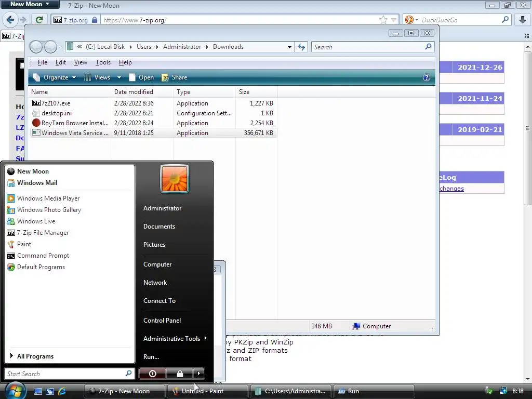The height and width of the screenshot is (399, 532).
Task: Open Network from the Start menu
Action: coord(155,282)
